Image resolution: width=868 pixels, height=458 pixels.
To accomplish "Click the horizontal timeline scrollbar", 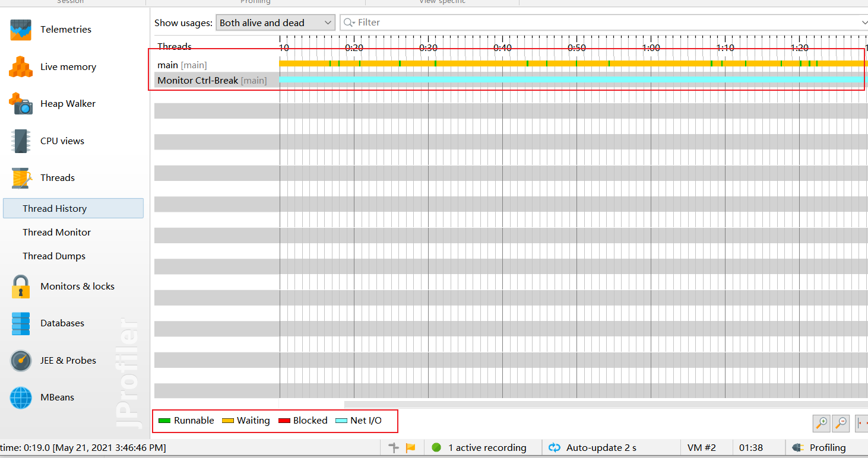I will (606, 405).
